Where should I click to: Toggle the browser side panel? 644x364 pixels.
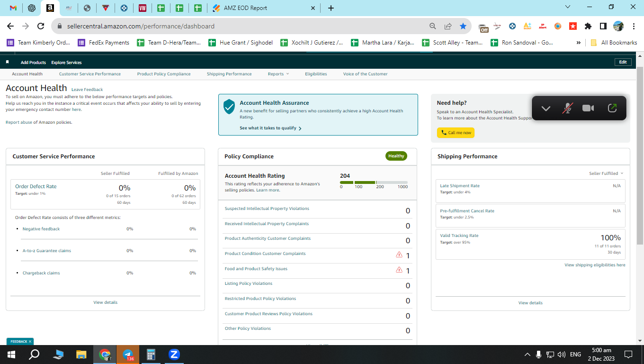coord(603,26)
